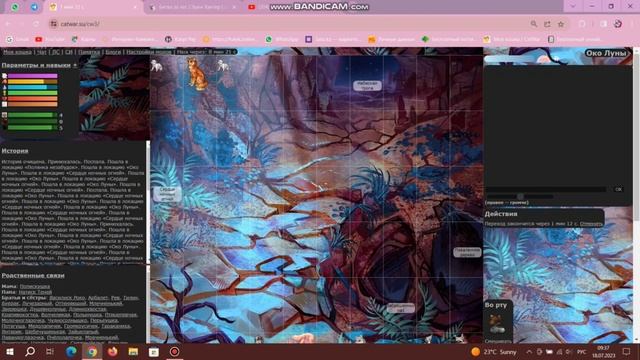Select the item held in 'Во рту'
The width and height of the screenshot is (640, 360).
coord(497,324)
